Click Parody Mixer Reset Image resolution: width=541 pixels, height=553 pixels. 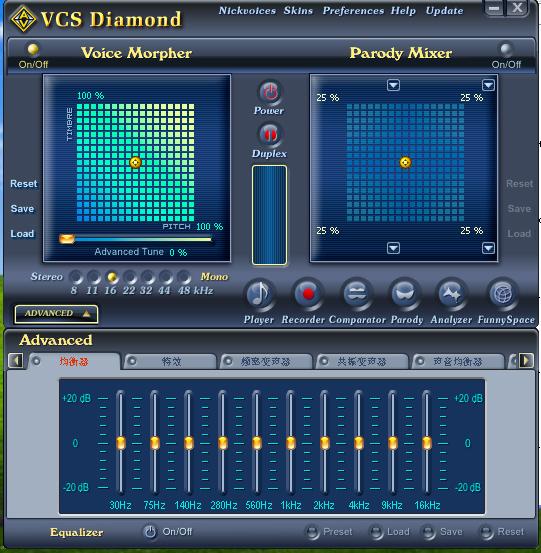point(519,184)
